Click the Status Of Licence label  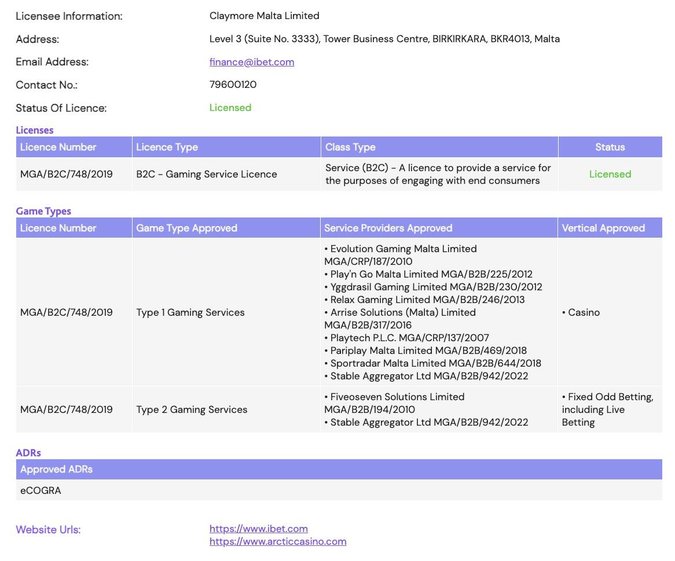[x=61, y=108]
